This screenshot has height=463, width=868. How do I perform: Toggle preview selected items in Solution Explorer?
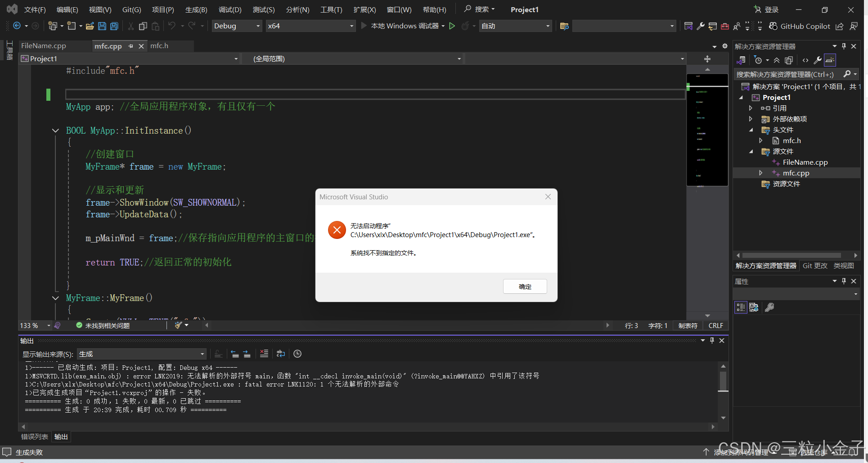click(x=830, y=60)
